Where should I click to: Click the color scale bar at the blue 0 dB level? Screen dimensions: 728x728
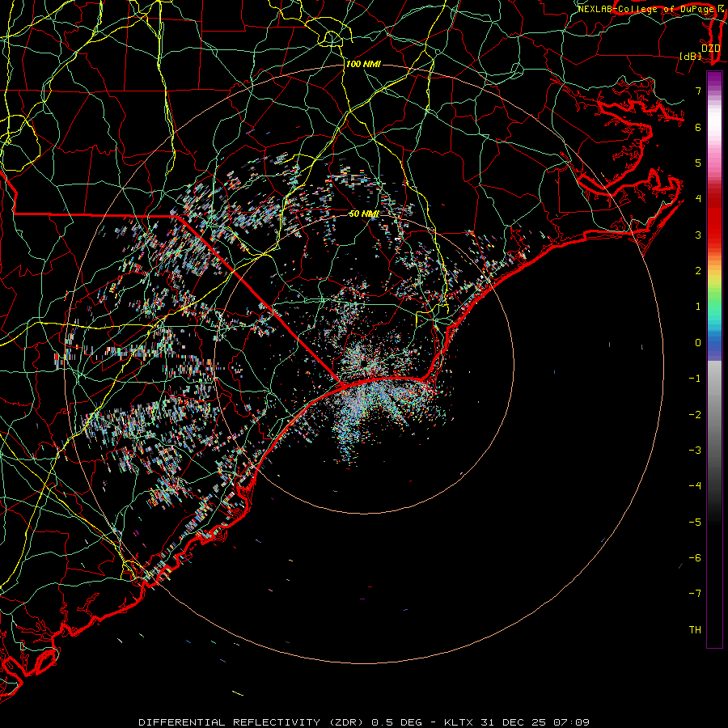(714, 343)
